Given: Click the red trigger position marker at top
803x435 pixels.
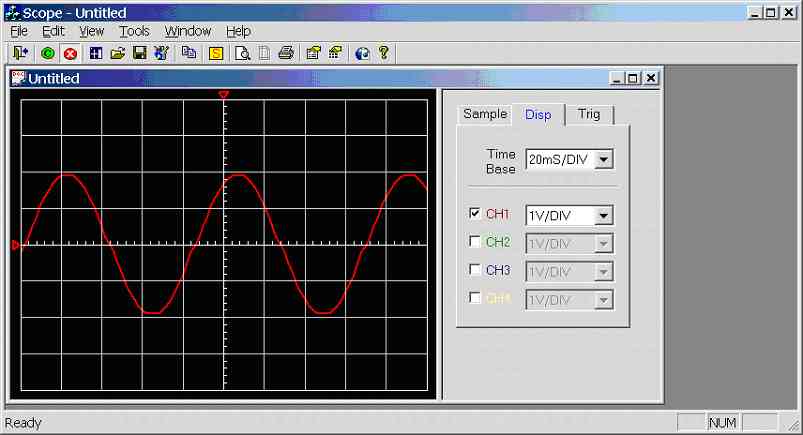Looking at the screenshot, I should pos(224,95).
